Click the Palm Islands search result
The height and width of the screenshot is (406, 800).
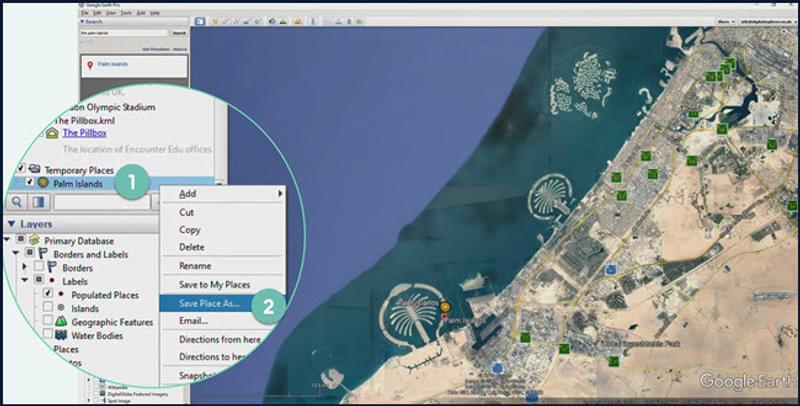(113, 64)
